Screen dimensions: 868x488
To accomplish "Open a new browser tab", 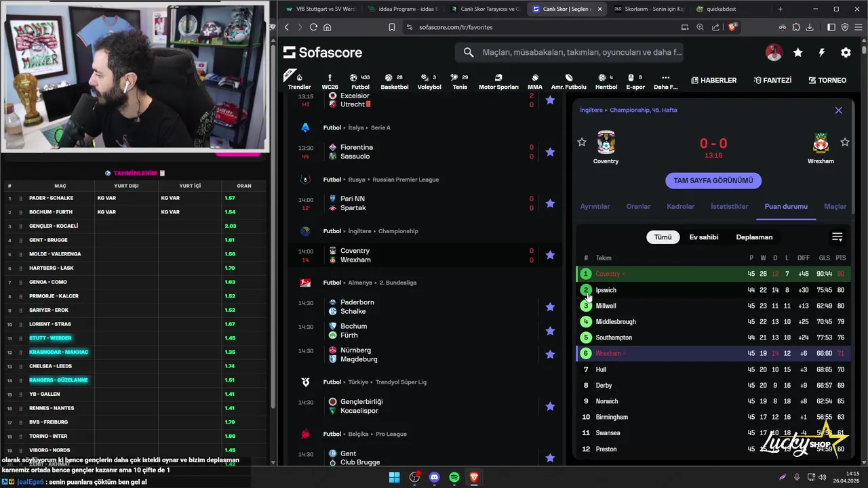I will 780,9.
